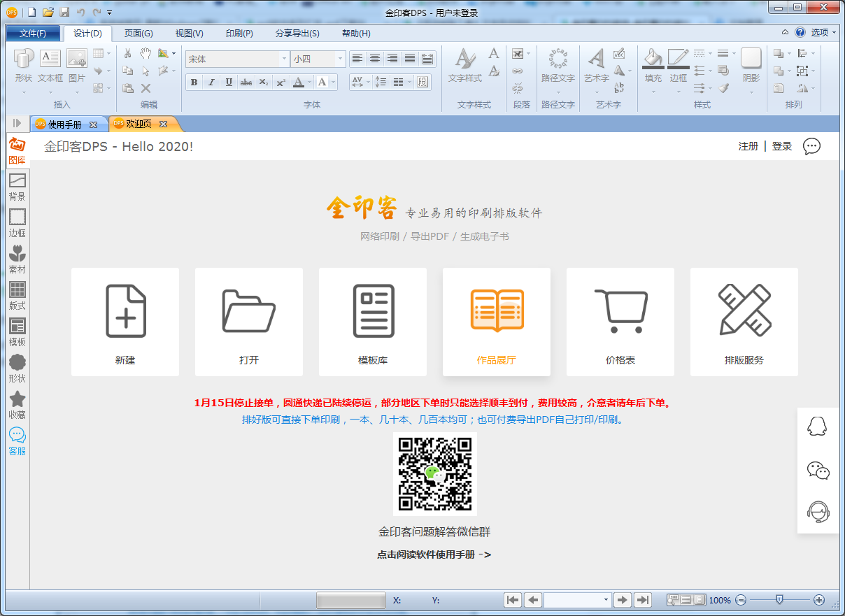The image size is (845, 616).
Task: Set text alignment to left
Action: pyautogui.click(x=357, y=59)
